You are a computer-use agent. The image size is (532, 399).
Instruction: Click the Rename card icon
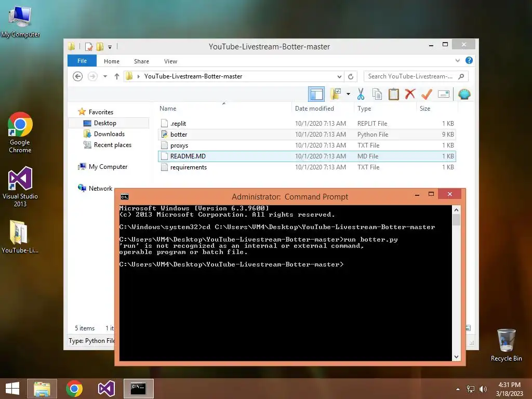pos(444,94)
